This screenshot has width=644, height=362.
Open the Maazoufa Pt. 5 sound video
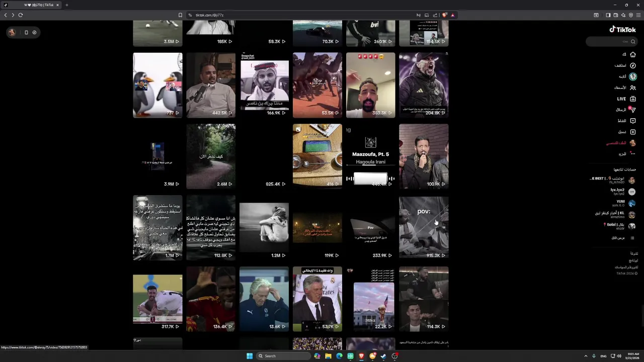pyautogui.click(x=370, y=156)
